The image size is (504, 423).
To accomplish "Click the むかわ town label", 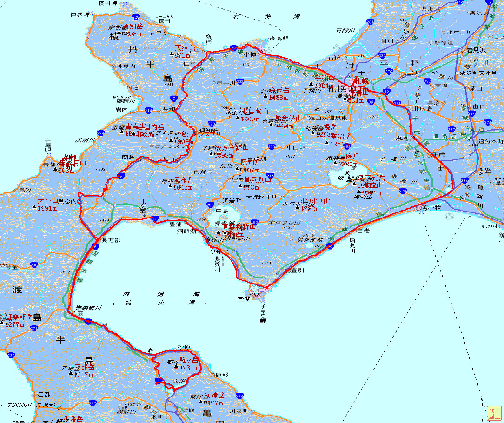I will [x=491, y=226].
